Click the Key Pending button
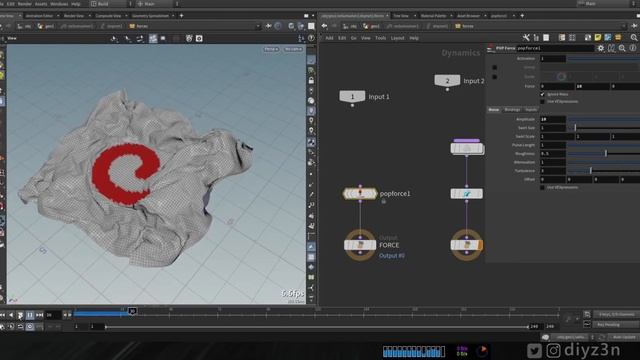640x360 pixels. (x=616, y=325)
